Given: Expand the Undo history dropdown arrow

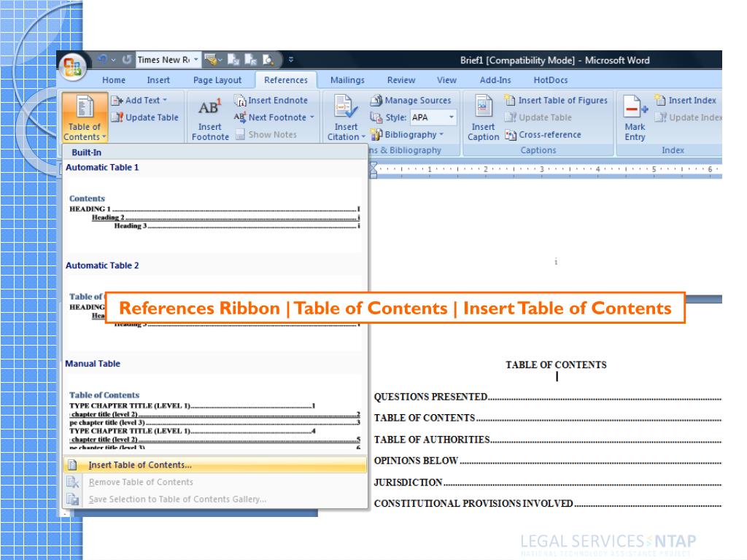Looking at the screenshot, I should [113, 60].
